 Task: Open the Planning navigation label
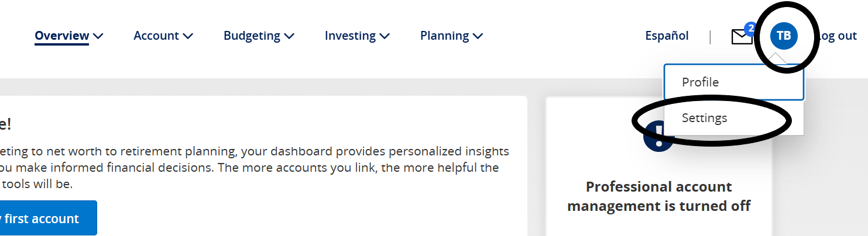(444, 36)
